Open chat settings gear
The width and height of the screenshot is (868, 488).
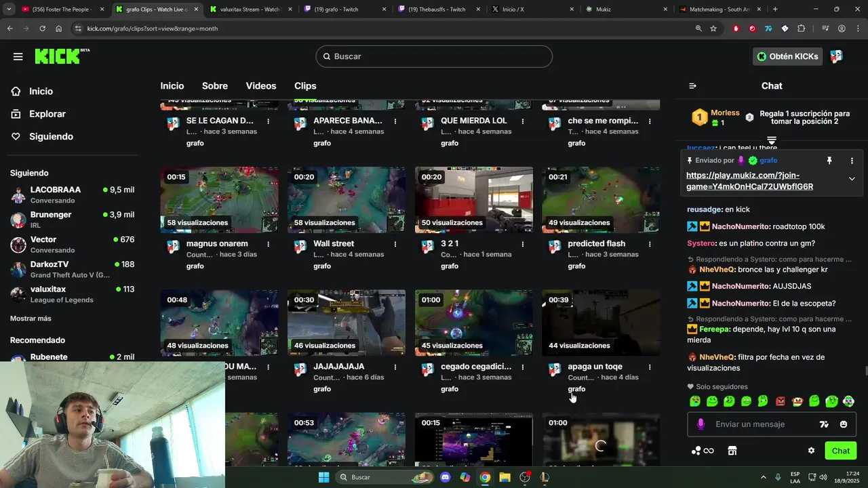(811, 451)
